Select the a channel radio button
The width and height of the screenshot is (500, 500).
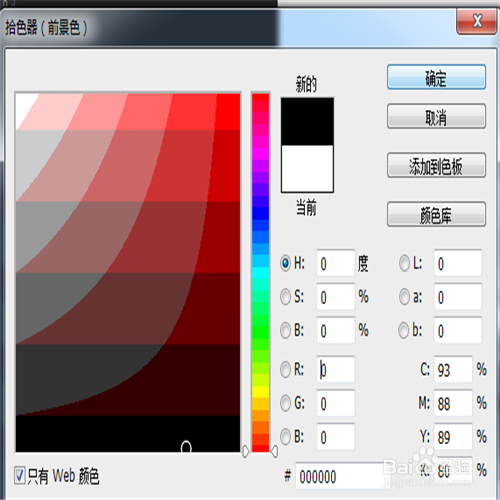tap(404, 297)
